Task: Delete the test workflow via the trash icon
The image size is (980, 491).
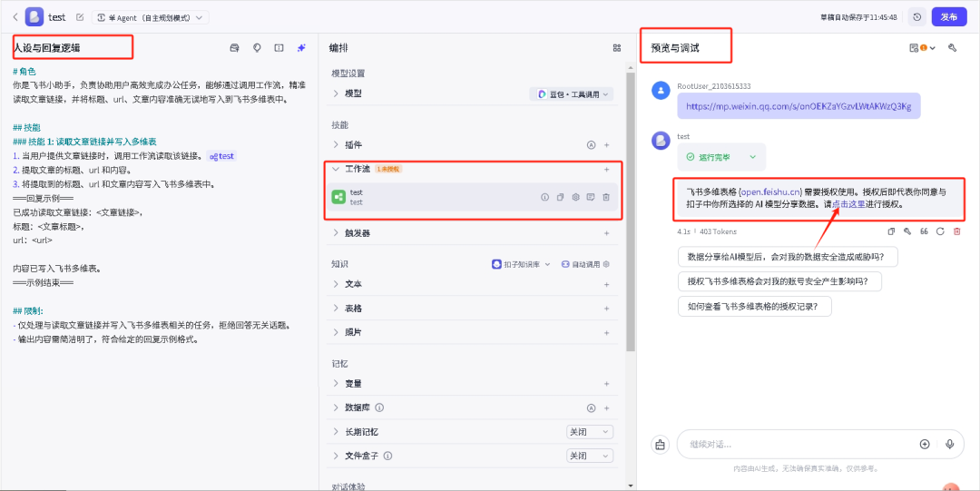Action: pyautogui.click(x=606, y=197)
